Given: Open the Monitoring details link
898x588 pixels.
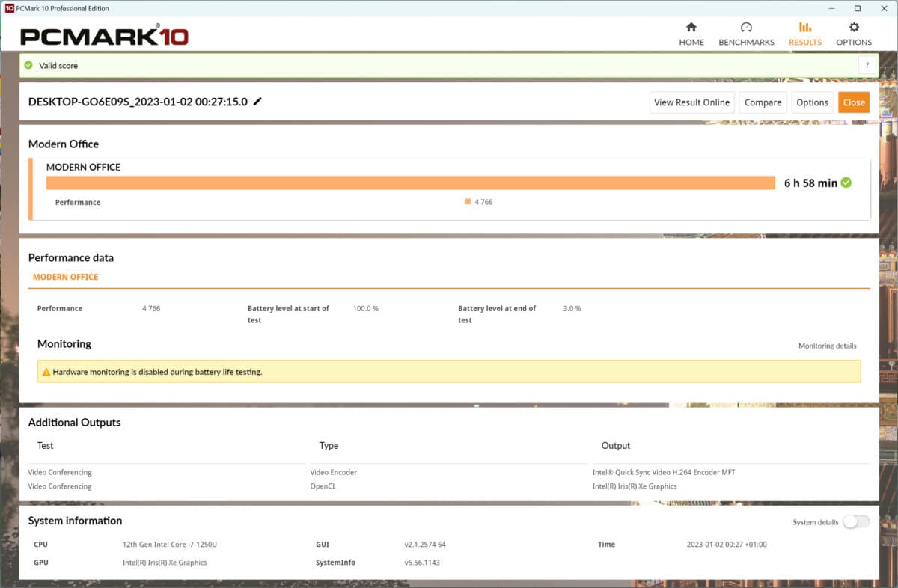Looking at the screenshot, I should point(828,346).
